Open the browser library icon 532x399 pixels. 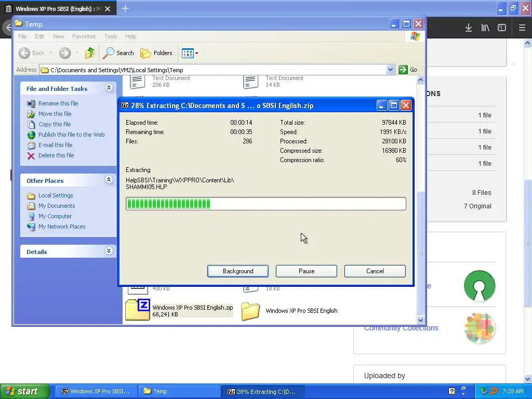click(485, 28)
